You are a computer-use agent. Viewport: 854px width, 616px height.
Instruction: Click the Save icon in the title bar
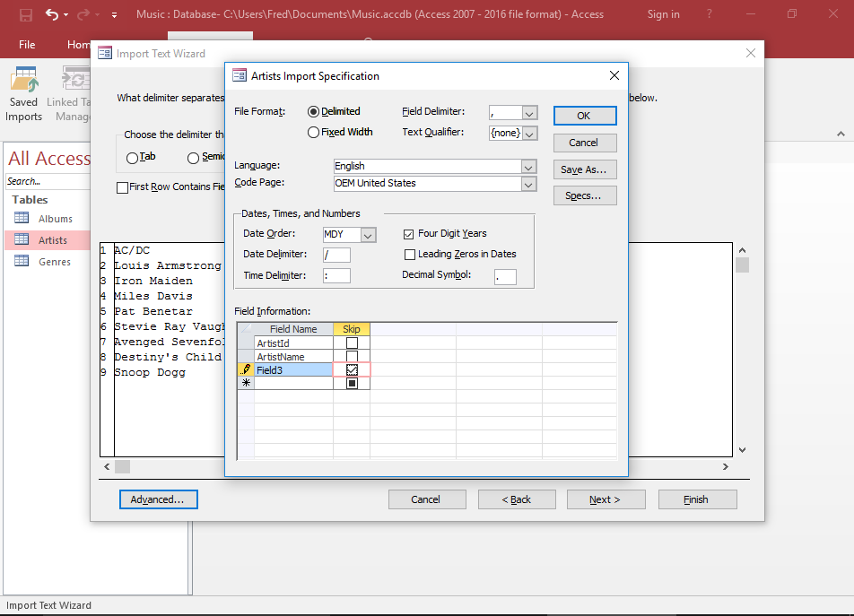26,14
